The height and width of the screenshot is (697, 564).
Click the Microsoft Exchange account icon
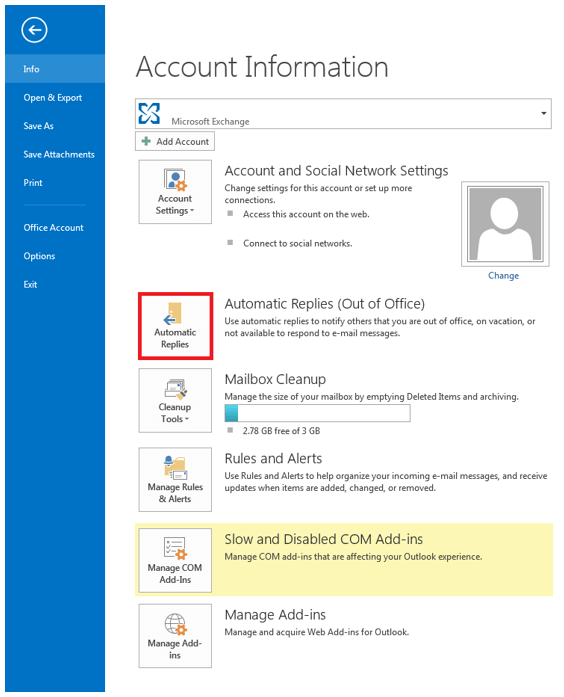tap(149, 113)
